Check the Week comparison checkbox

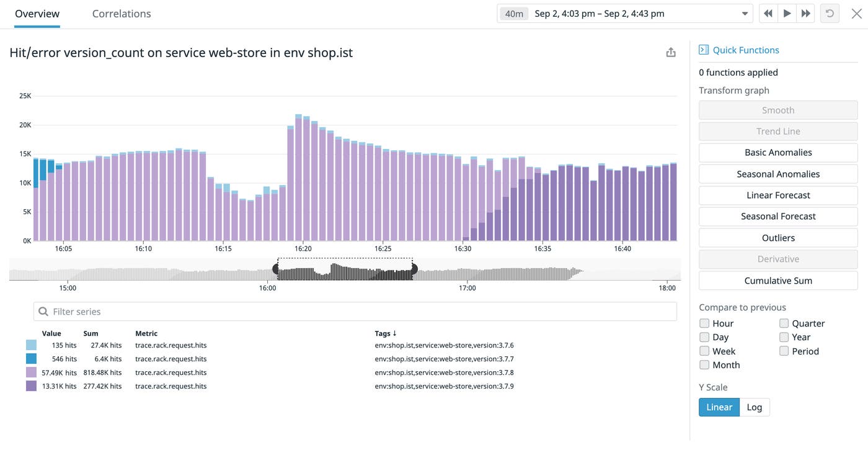coord(704,351)
